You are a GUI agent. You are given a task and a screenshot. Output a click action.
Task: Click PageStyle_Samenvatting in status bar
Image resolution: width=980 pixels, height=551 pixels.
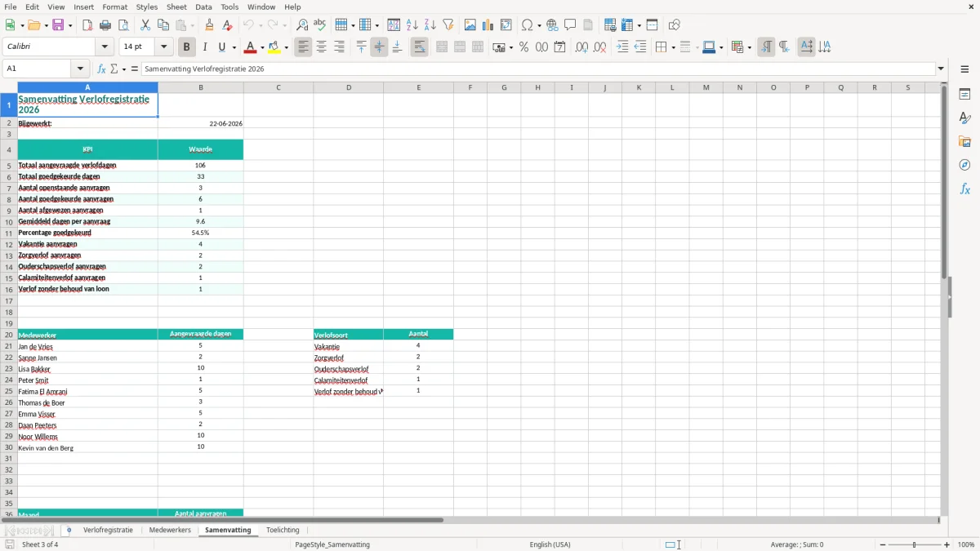332,544
